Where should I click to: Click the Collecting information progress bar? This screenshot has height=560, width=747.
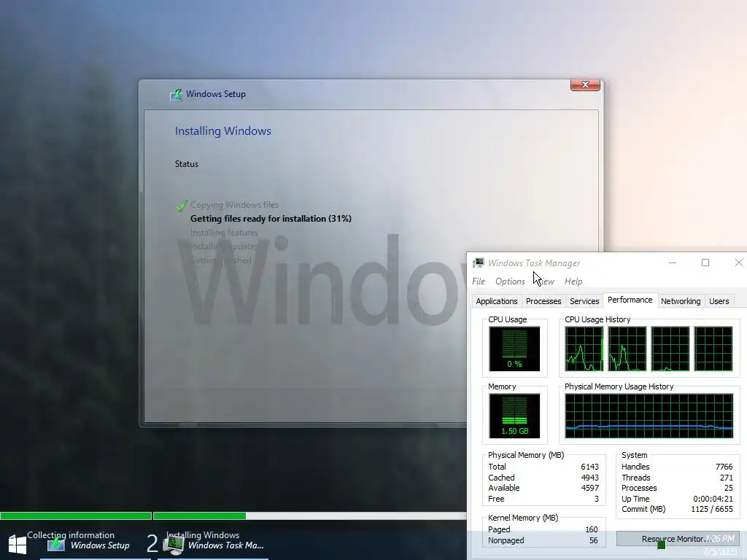coord(76,516)
